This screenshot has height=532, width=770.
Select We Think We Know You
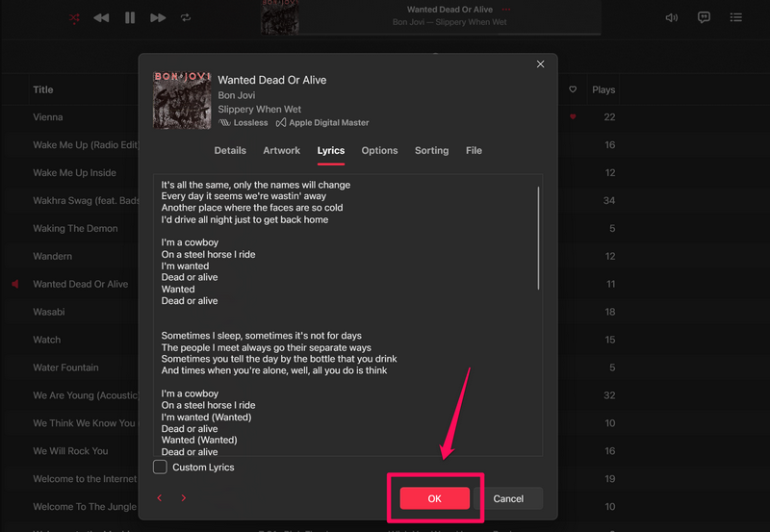coord(86,423)
